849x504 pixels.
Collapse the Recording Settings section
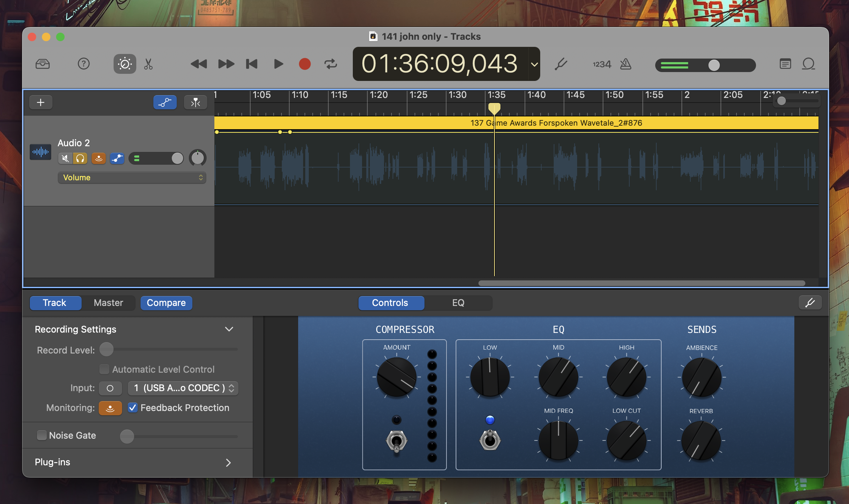point(229,329)
